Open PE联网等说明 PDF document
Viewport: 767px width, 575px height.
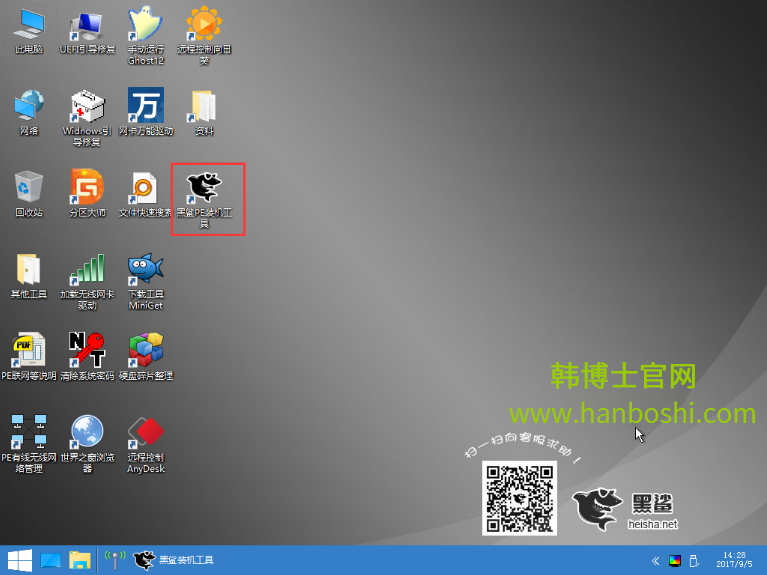click(28, 351)
